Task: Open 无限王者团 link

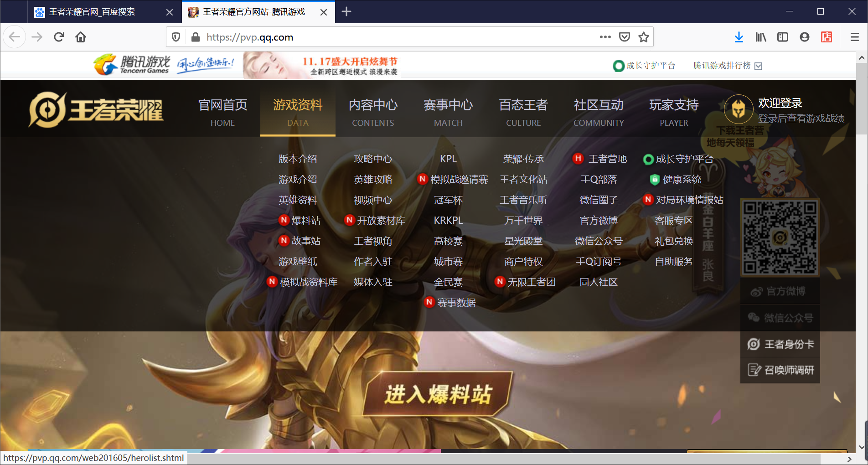Action: coord(525,282)
